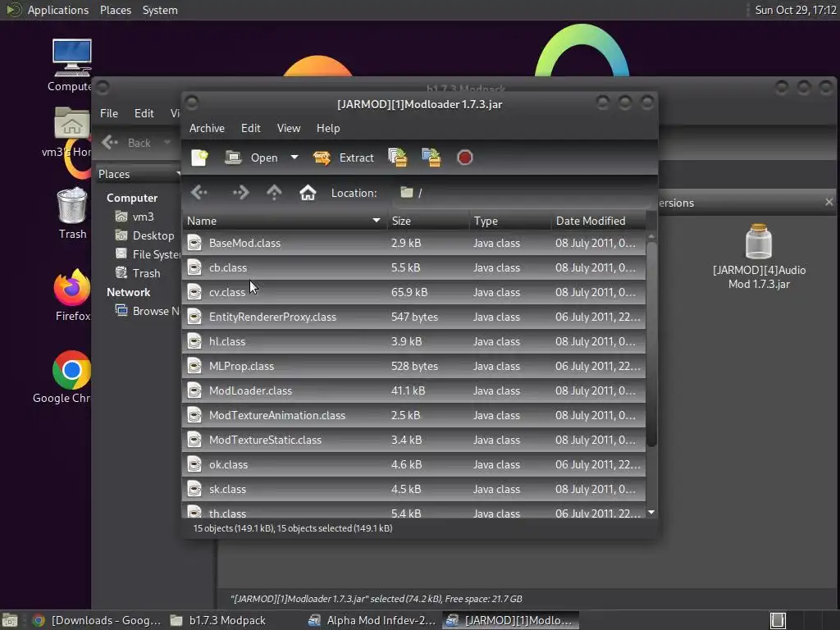Click workspace switcher in bottom panel
Screen dimensions: 840x630
pos(778,620)
